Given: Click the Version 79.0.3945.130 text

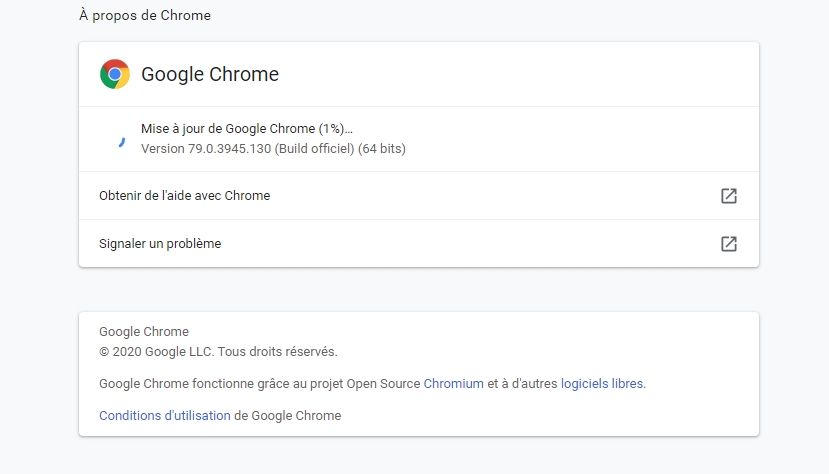Looking at the screenshot, I should (206, 148).
